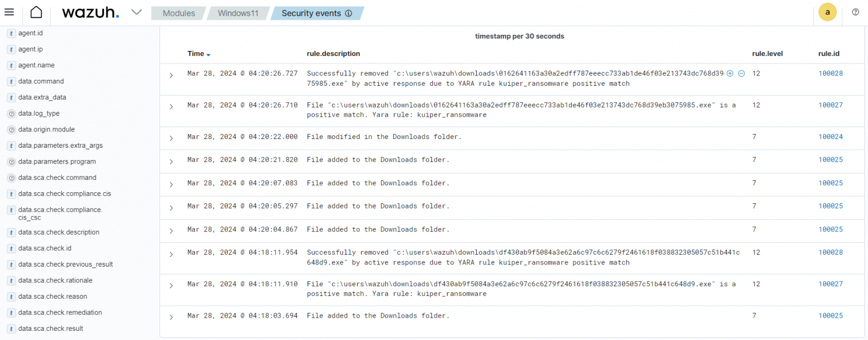The height and width of the screenshot is (340, 868).
Task: Expand the wazuh menu dropdown chevron
Action: pos(137,12)
